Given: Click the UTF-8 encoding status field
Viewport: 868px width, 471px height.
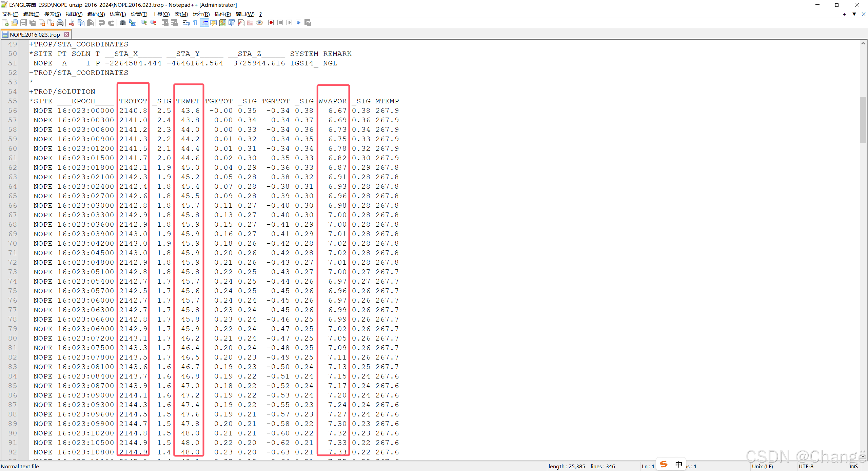Looking at the screenshot, I should 806,466.
